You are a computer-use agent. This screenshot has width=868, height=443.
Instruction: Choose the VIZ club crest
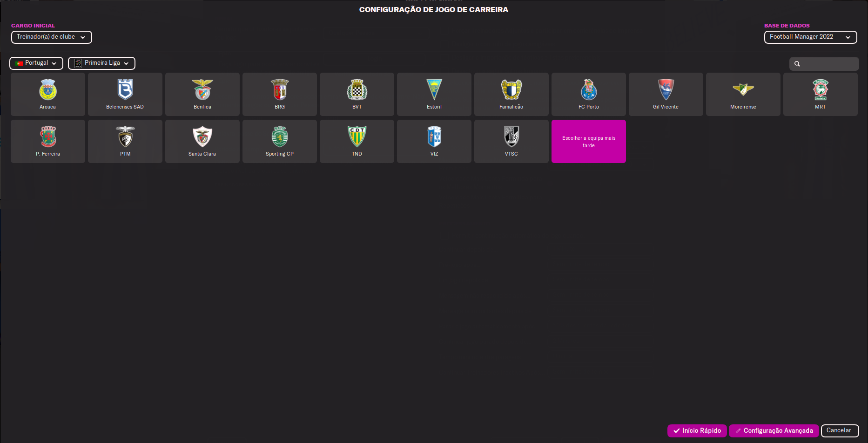[x=434, y=136]
